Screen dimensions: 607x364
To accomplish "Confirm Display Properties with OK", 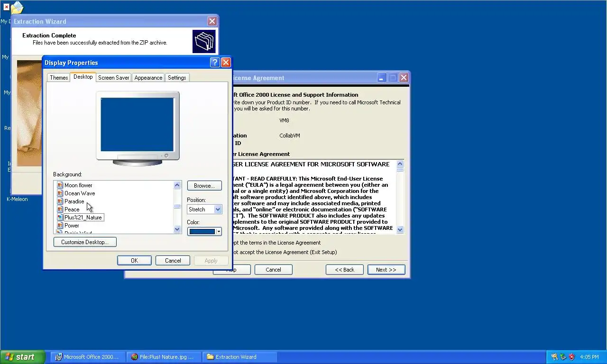I will click(x=134, y=261).
